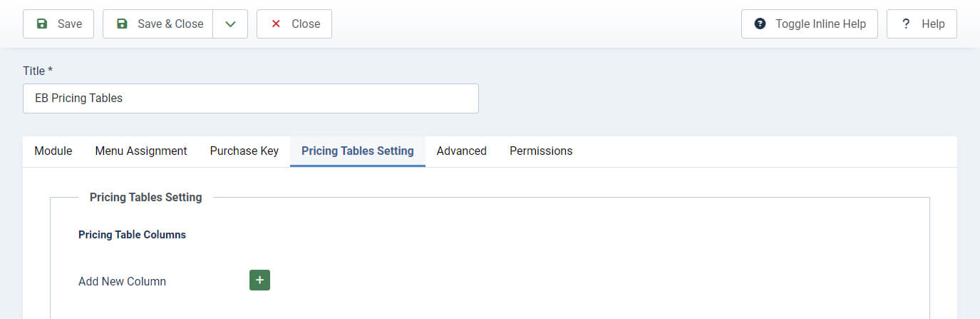980x319 pixels.
Task: Click the green plus icon to add column
Action: [259, 280]
